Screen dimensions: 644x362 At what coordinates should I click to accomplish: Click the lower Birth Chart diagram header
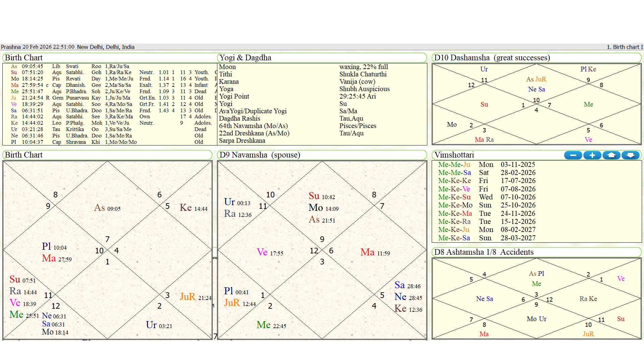point(24,155)
